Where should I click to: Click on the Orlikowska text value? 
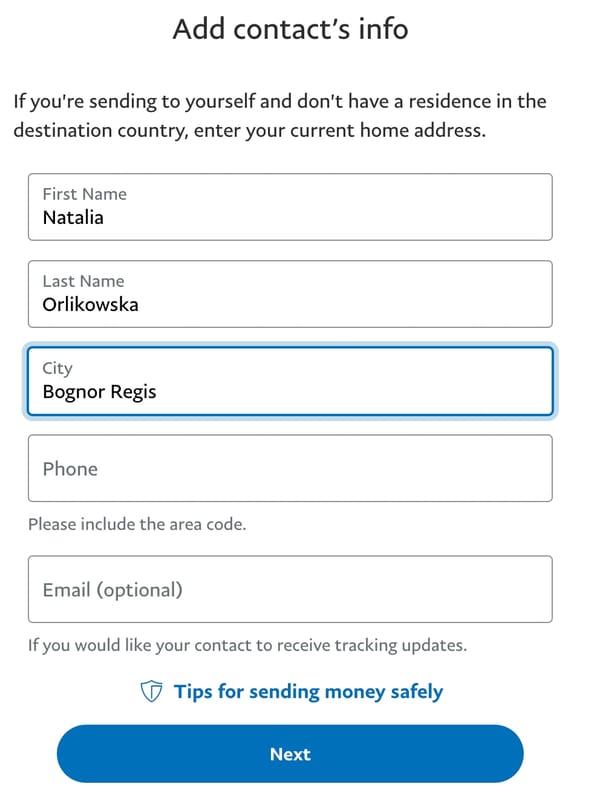90,305
